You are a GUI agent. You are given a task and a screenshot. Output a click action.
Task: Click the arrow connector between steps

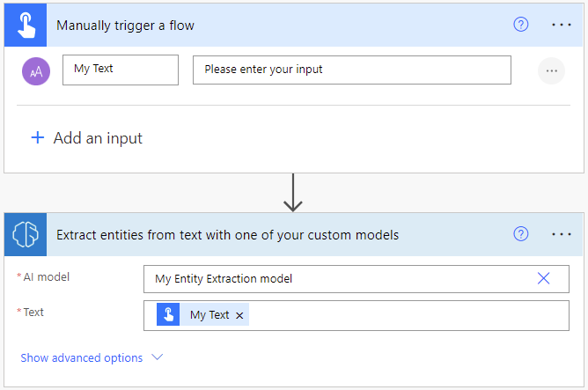click(x=293, y=193)
